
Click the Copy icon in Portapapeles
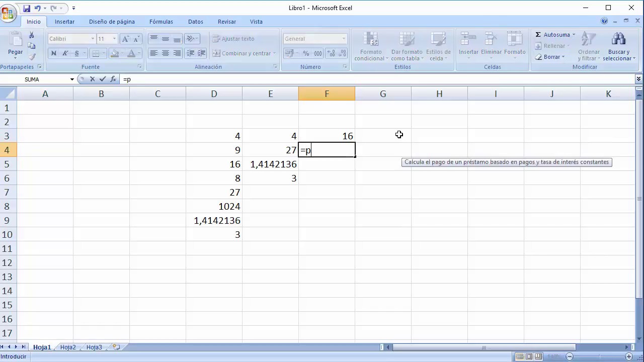pyautogui.click(x=31, y=46)
